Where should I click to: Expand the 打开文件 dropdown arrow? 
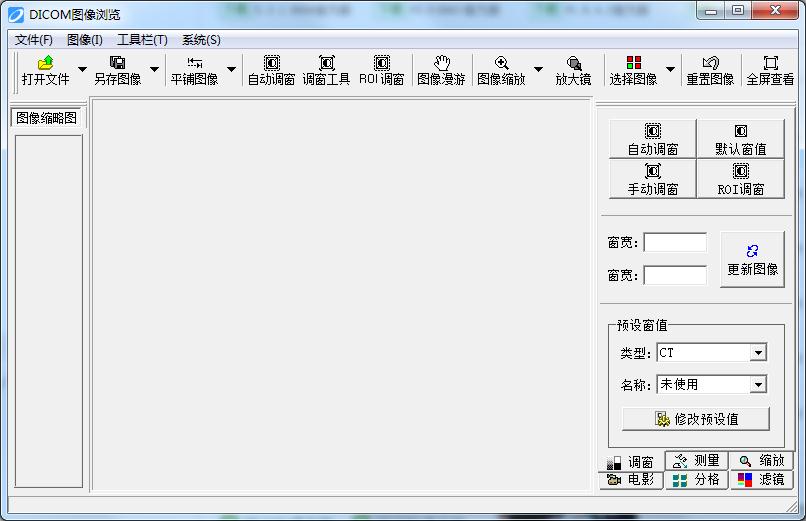(x=82, y=69)
